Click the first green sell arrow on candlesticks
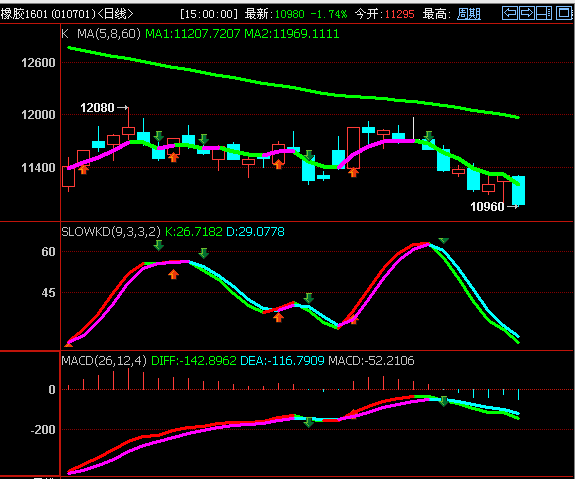575x479 pixels. tap(158, 136)
